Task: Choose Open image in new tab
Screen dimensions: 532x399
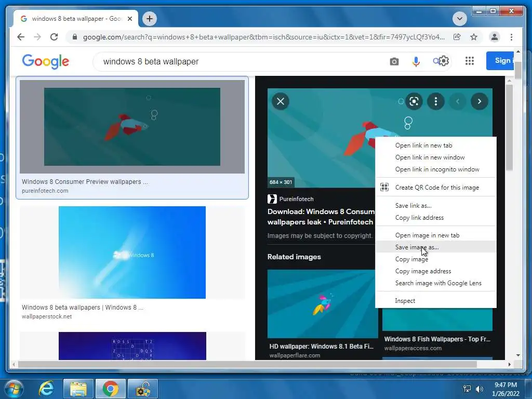Action: point(436,235)
